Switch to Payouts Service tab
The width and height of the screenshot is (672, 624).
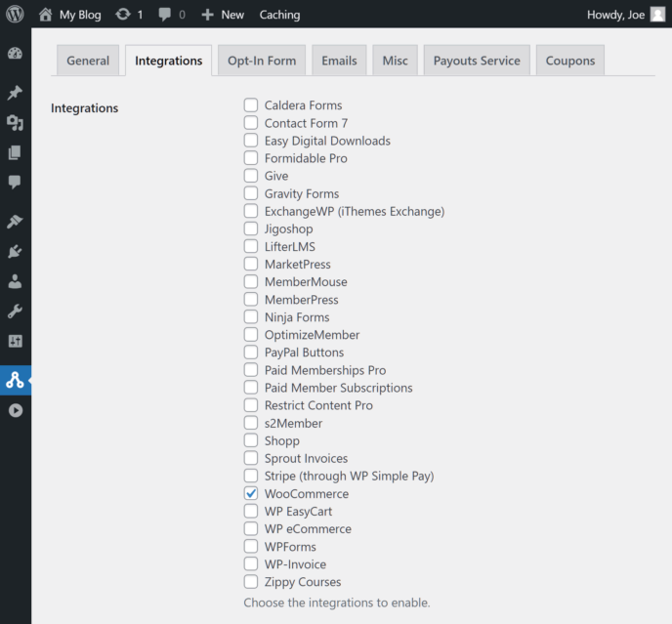click(x=477, y=61)
